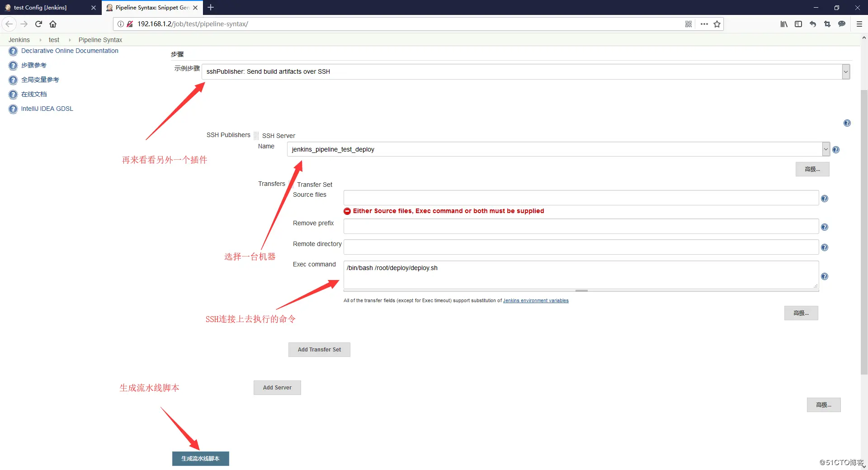This screenshot has width=868, height=470.
Task: Bookmark this page with the star
Action: click(x=717, y=24)
